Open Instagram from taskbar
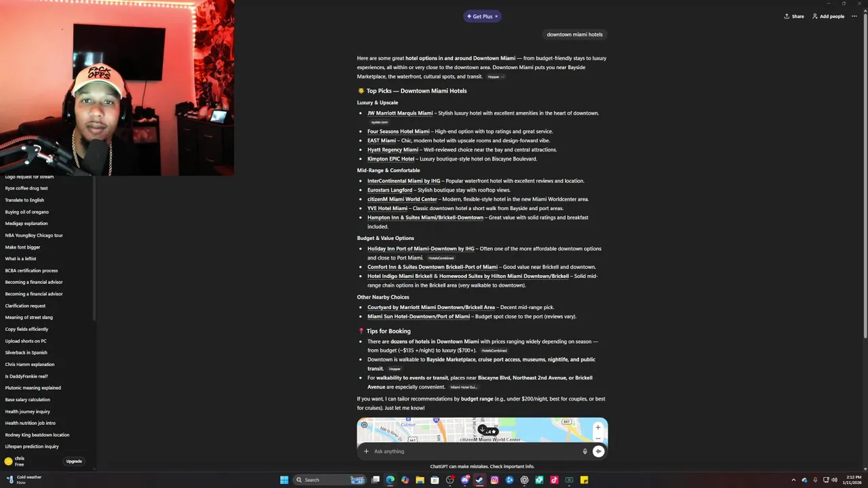This screenshot has height=488, width=868. point(494,480)
